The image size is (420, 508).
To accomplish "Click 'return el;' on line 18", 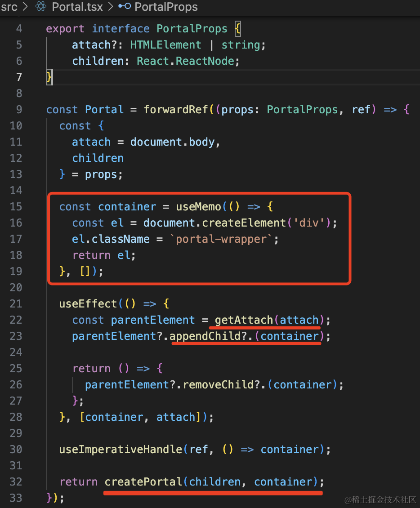I will point(104,255).
